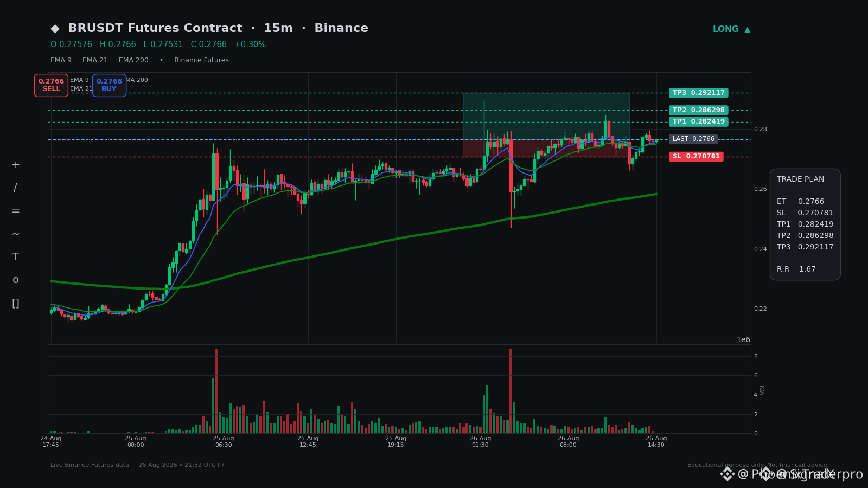This screenshot has width=868, height=488.
Task: Click the SL 0.270781 row in Trade Plan
Action: click(805, 213)
